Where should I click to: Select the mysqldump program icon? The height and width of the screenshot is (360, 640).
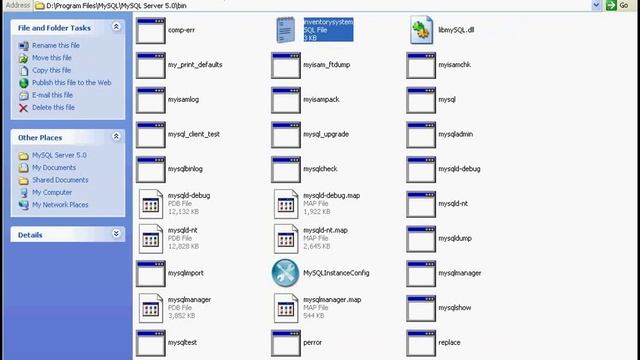pos(421,239)
